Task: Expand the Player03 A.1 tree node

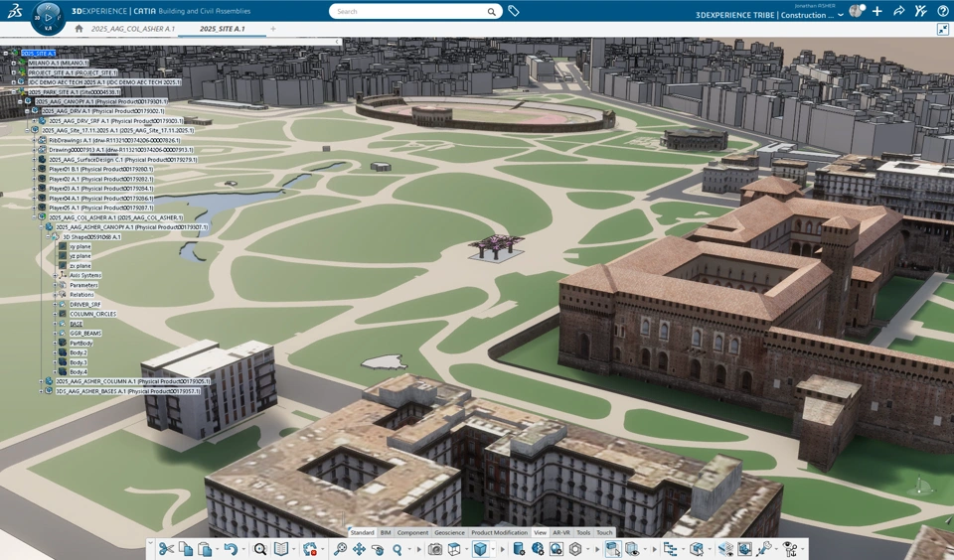Action: [35, 189]
